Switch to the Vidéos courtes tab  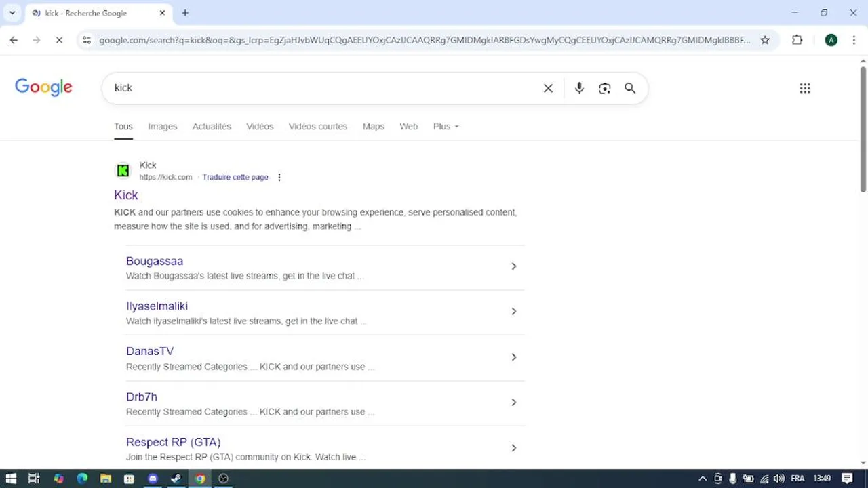tap(318, 127)
